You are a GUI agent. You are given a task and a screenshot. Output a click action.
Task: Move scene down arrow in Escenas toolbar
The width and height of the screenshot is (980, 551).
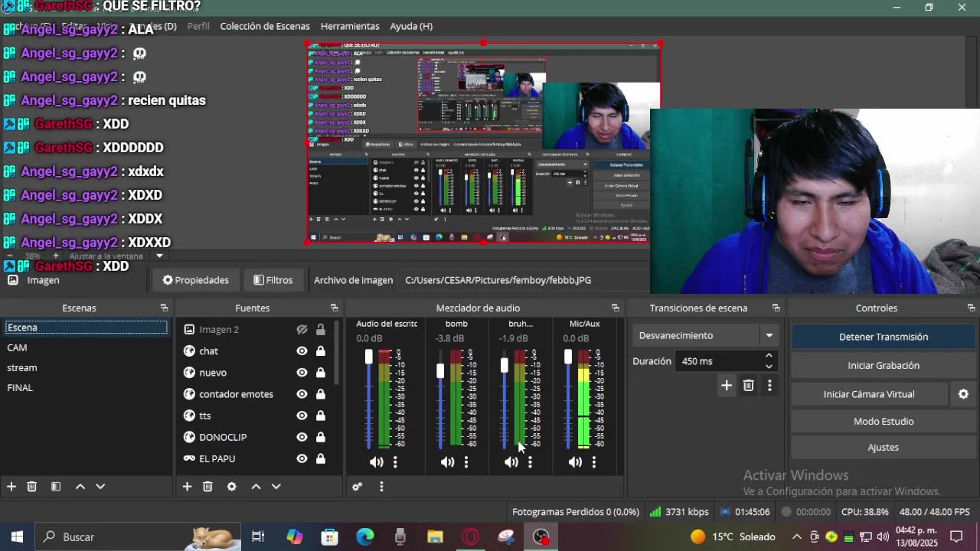[100, 487]
